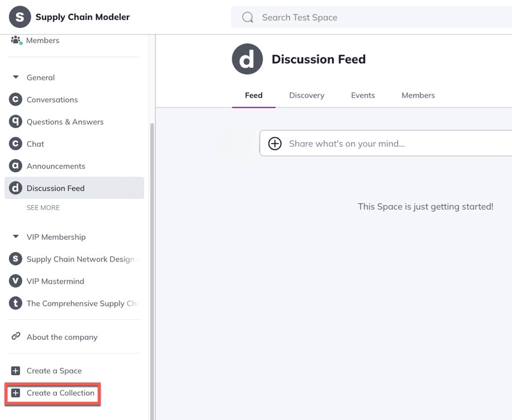Open Conversations space via its icon
Image resolution: width=512 pixels, height=420 pixels.
[x=16, y=99]
